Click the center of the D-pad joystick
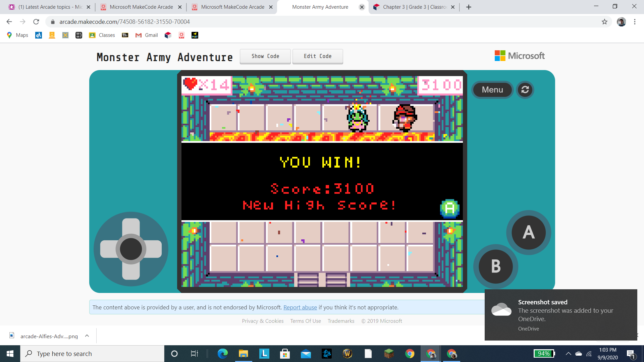 (131, 249)
